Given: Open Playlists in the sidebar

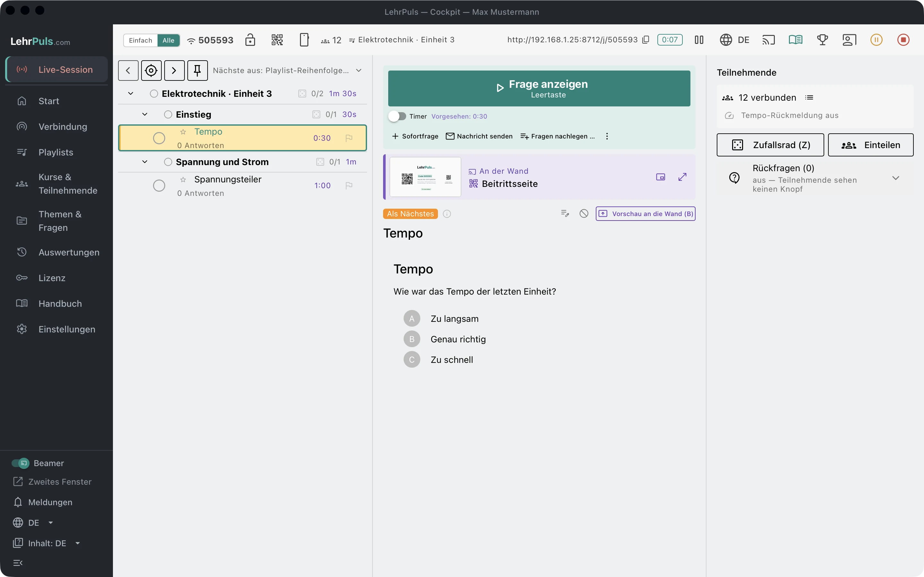Looking at the screenshot, I should click(56, 152).
